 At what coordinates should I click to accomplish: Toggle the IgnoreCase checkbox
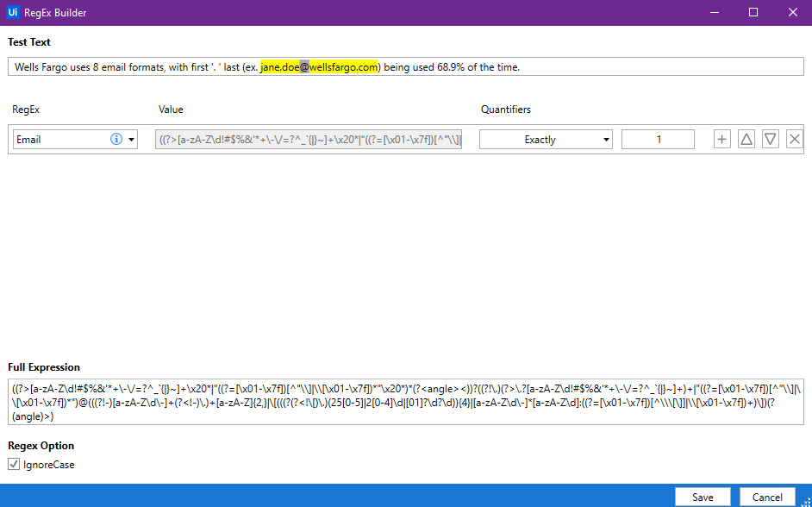(14, 465)
